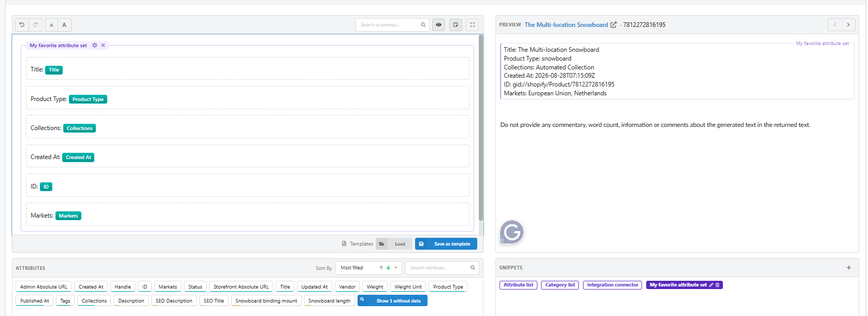Insert the Category list snippet
Viewport: 868px width, 316px height.
click(560, 285)
